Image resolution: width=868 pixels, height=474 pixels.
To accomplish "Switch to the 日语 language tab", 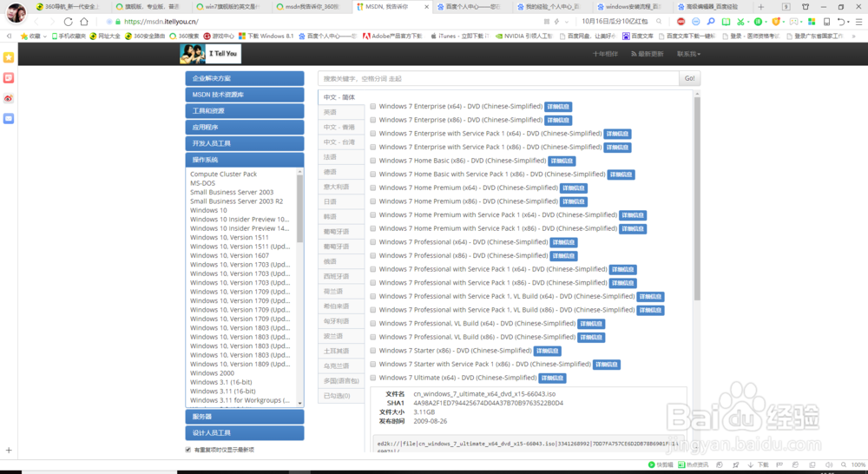I will click(341, 201).
